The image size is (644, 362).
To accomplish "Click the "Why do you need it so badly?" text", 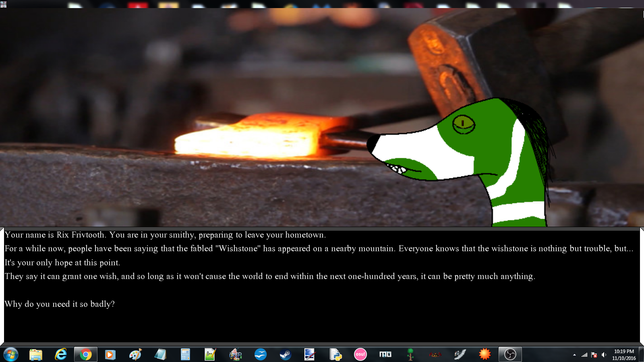I will coord(60,304).
